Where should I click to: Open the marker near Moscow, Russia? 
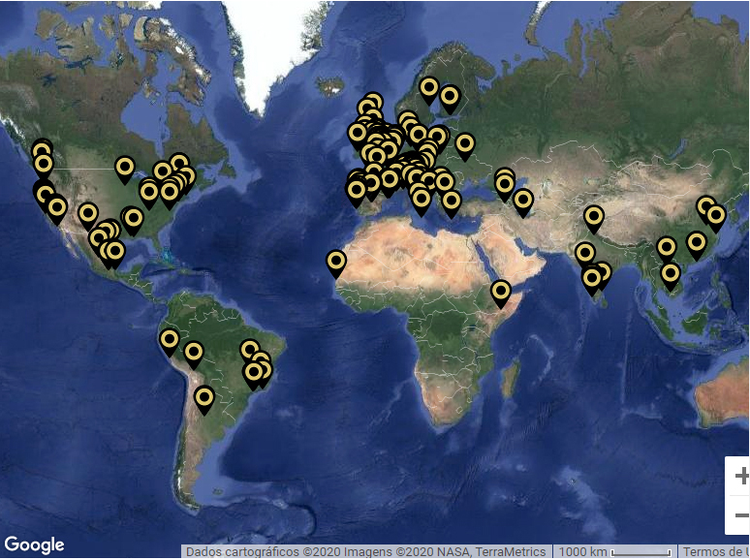465,146
